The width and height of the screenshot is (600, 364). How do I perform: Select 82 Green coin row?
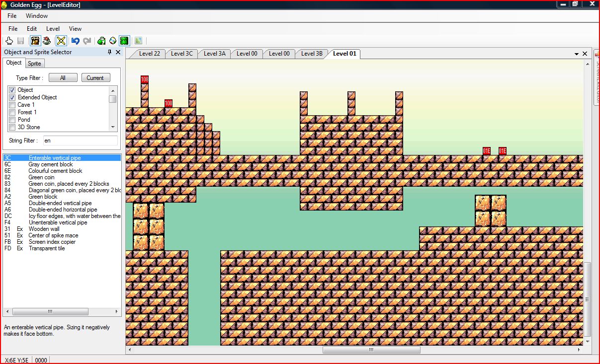[x=62, y=177]
